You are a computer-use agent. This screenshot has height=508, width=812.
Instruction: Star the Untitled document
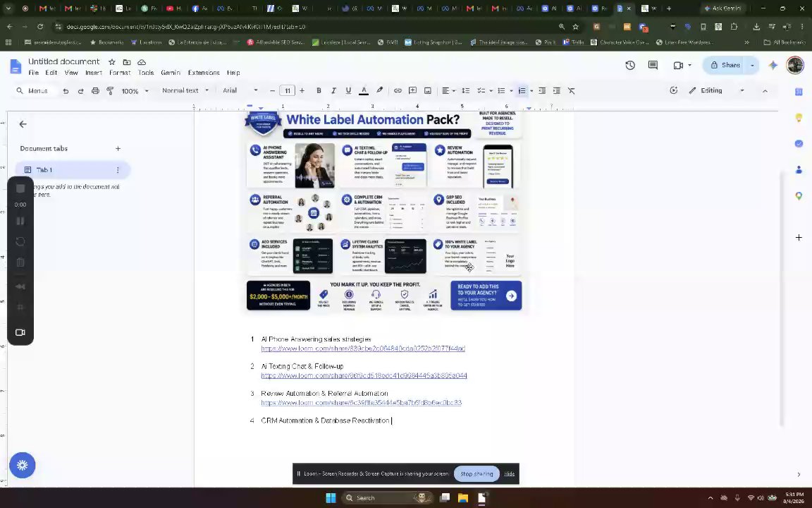(x=112, y=61)
